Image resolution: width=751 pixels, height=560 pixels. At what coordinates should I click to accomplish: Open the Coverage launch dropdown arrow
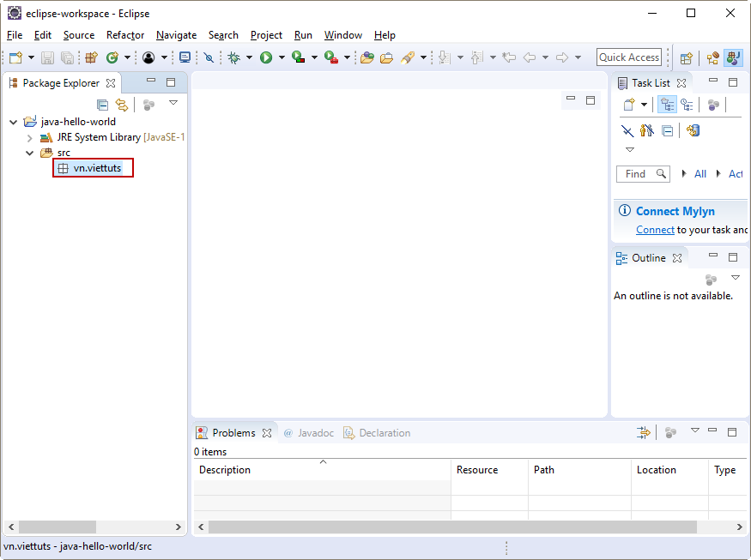[x=314, y=58]
